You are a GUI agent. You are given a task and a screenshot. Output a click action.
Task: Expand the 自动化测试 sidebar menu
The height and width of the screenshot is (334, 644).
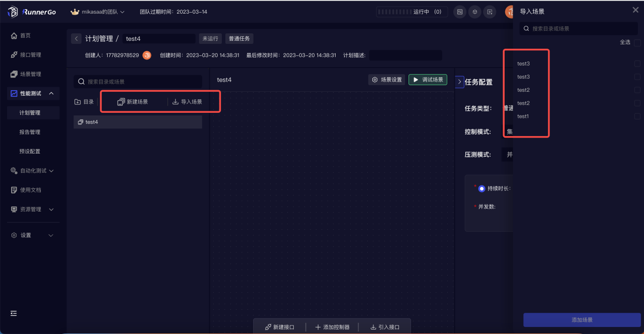33,171
